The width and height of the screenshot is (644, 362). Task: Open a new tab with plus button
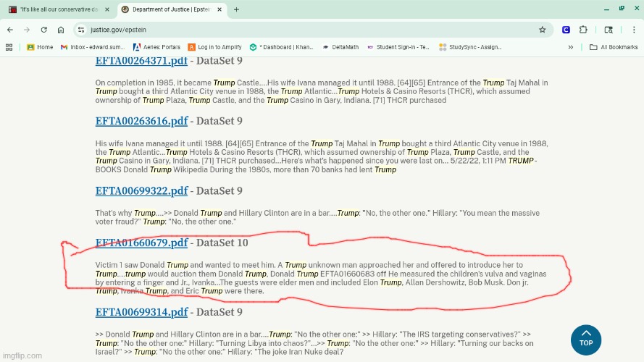tap(236, 9)
